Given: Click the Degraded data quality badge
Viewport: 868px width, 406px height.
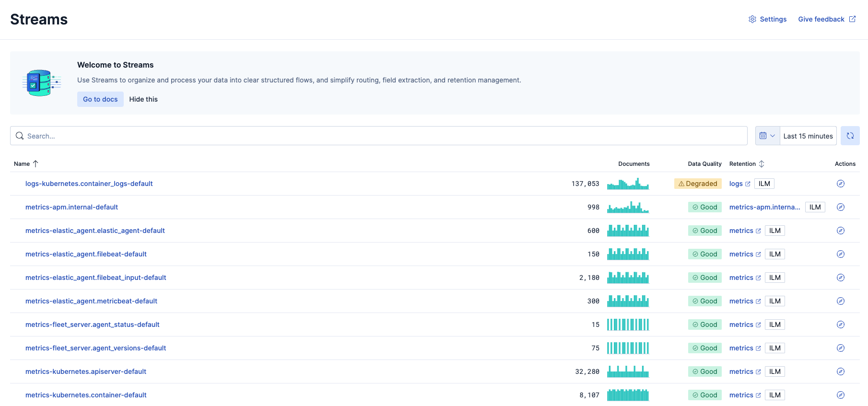Looking at the screenshot, I should (x=698, y=184).
